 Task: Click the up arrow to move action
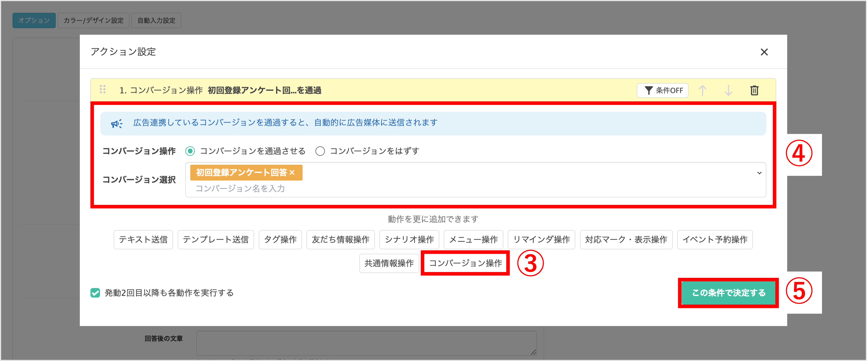703,90
